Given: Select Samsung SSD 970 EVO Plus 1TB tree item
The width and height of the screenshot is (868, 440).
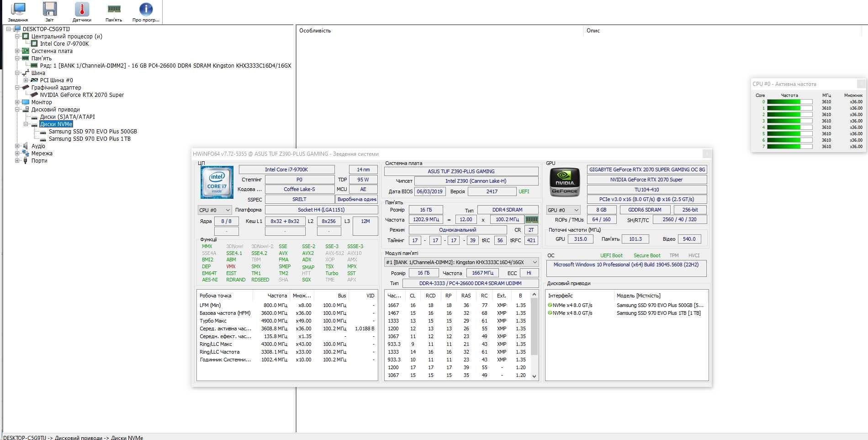Looking at the screenshot, I should coord(90,138).
